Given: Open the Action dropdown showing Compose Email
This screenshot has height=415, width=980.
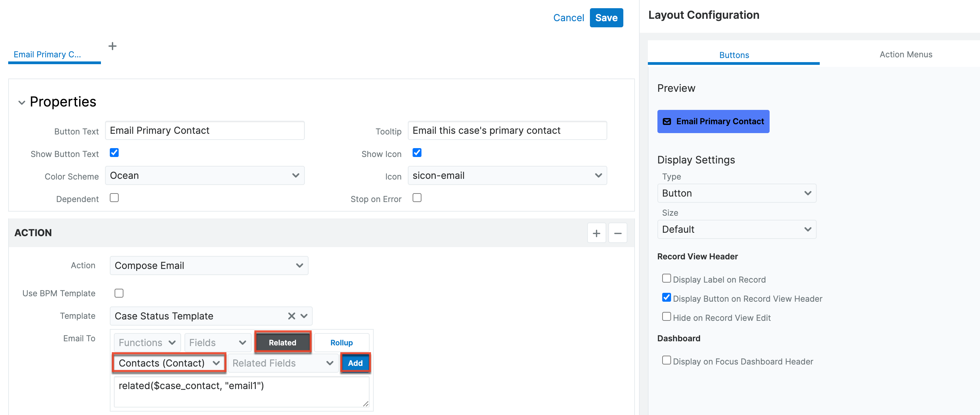Looking at the screenshot, I should tap(209, 266).
